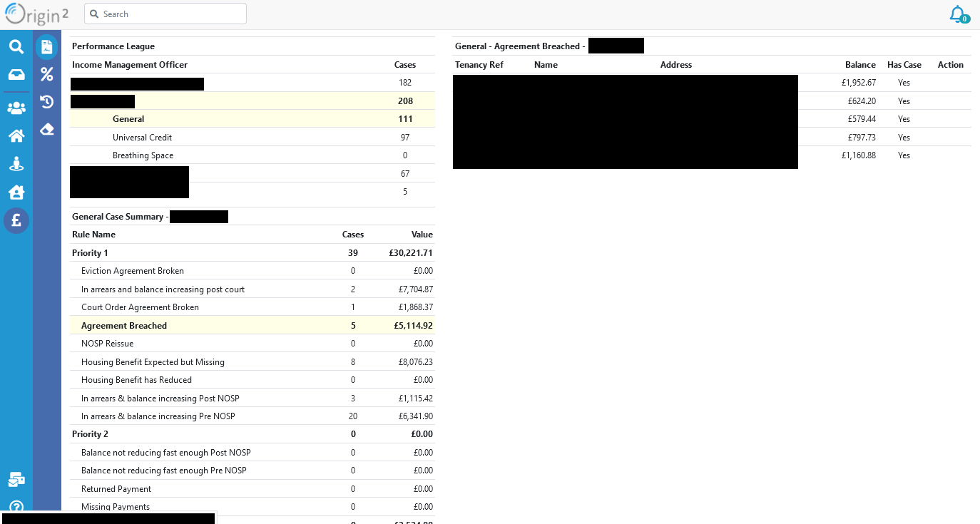This screenshot has width=980, height=524.
Task: Open the percent sign icon in sub-sidebar
Action: click(47, 74)
